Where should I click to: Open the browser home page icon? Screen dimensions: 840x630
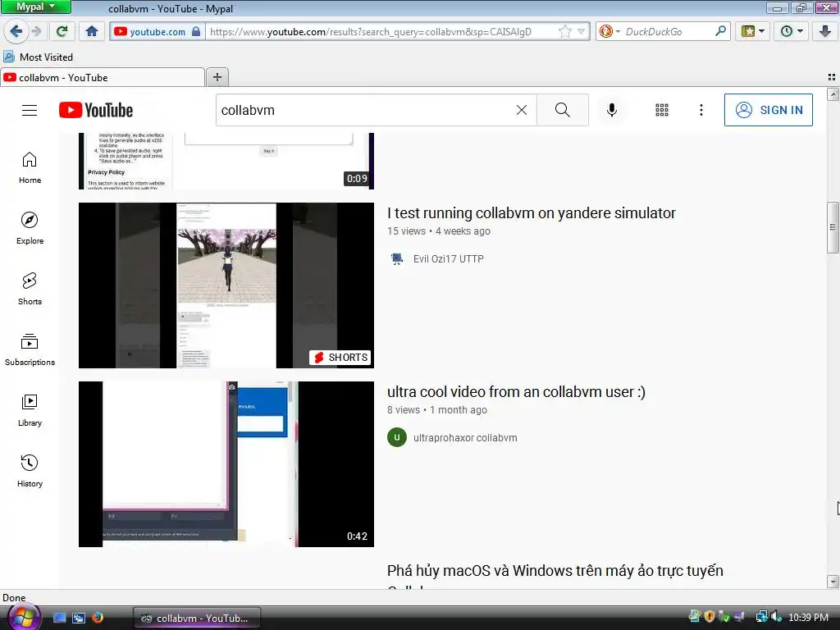(92, 31)
